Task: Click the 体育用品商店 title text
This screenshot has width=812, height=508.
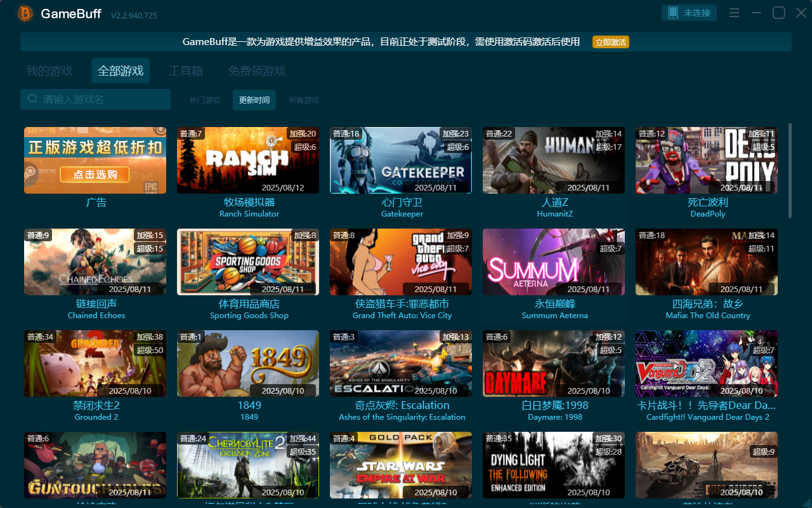Action: pos(249,304)
